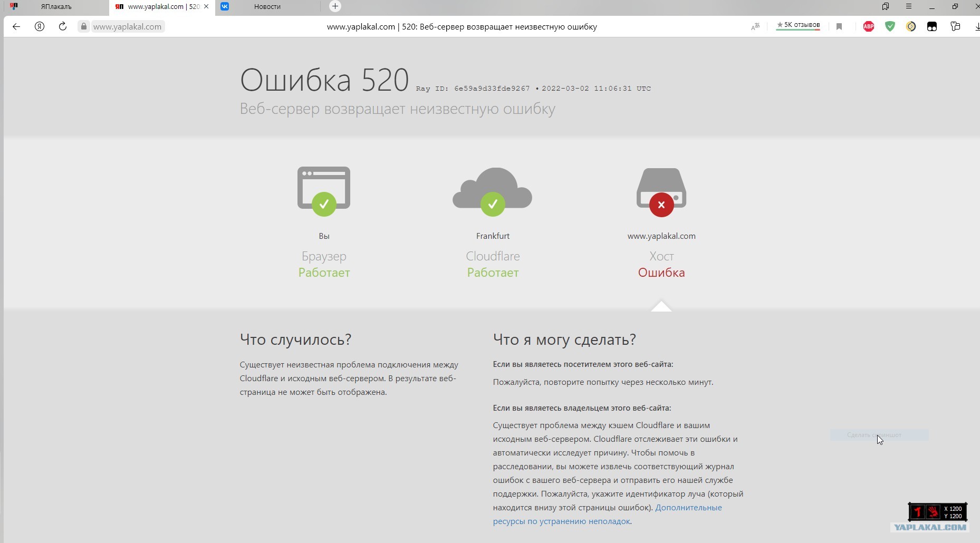Click the red handprint overlay icon
980x543 pixels.
click(933, 511)
